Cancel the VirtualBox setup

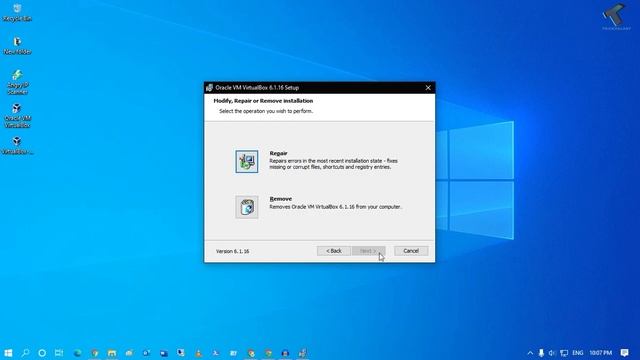tap(411, 251)
